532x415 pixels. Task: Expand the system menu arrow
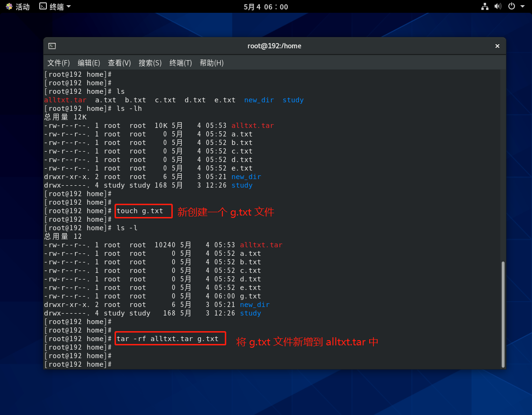click(523, 7)
